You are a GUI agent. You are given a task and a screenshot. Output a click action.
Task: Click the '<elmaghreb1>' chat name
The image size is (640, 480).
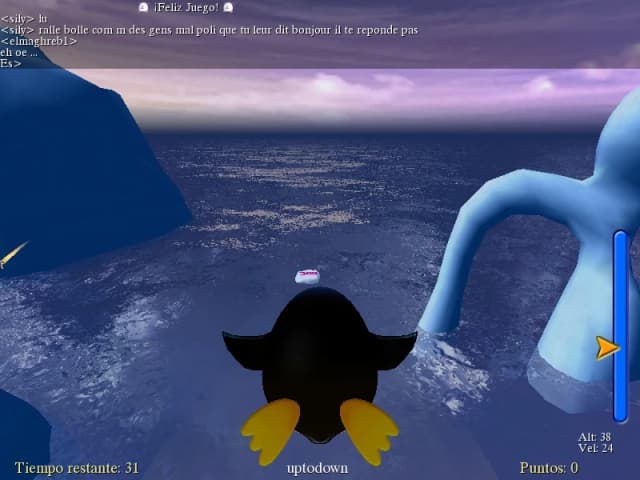39,41
